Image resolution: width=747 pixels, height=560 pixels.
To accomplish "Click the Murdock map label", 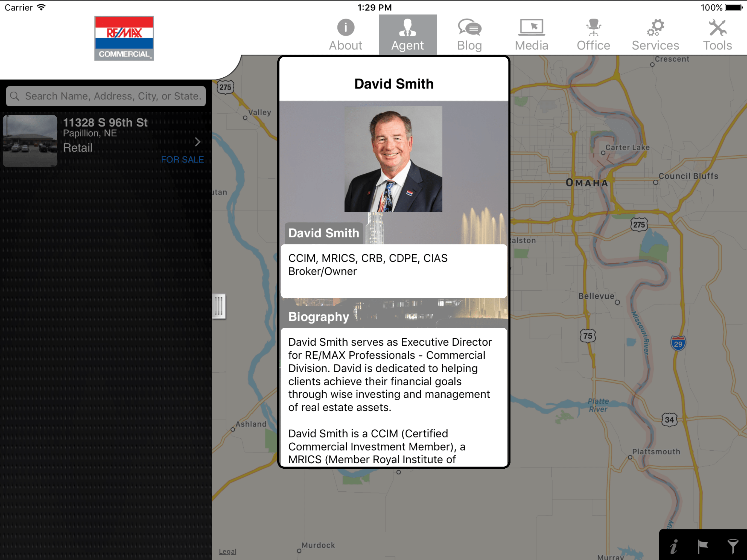I will click(x=318, y=545).
